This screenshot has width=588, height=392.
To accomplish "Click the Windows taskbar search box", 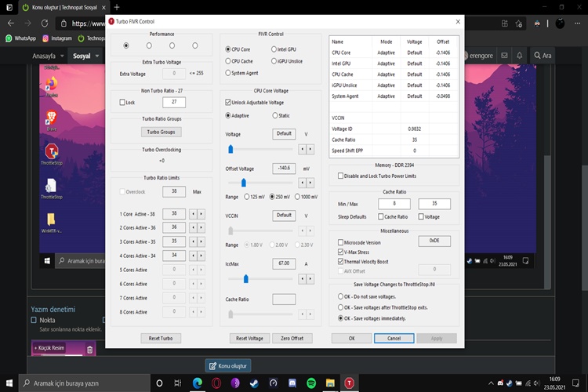I will coord(85,383).
